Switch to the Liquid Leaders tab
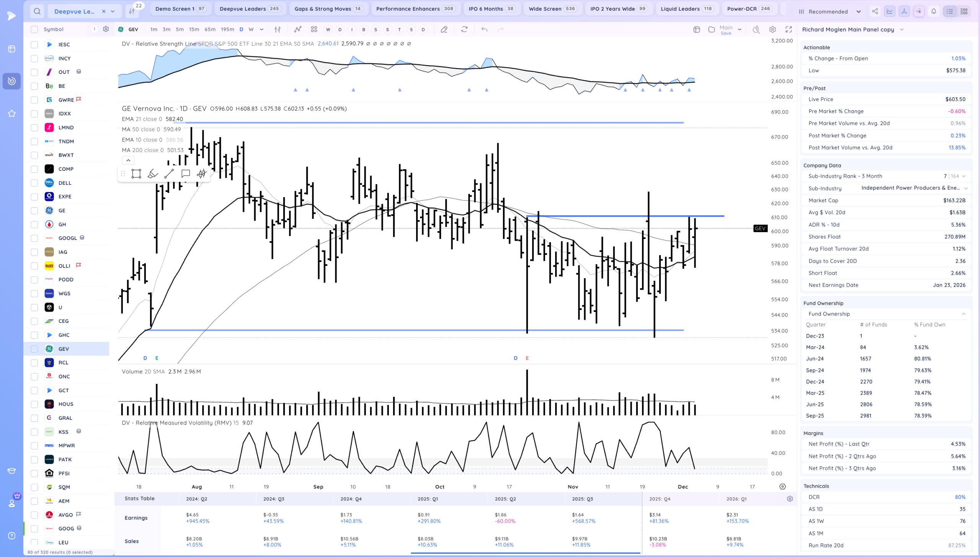 (686, 9)
